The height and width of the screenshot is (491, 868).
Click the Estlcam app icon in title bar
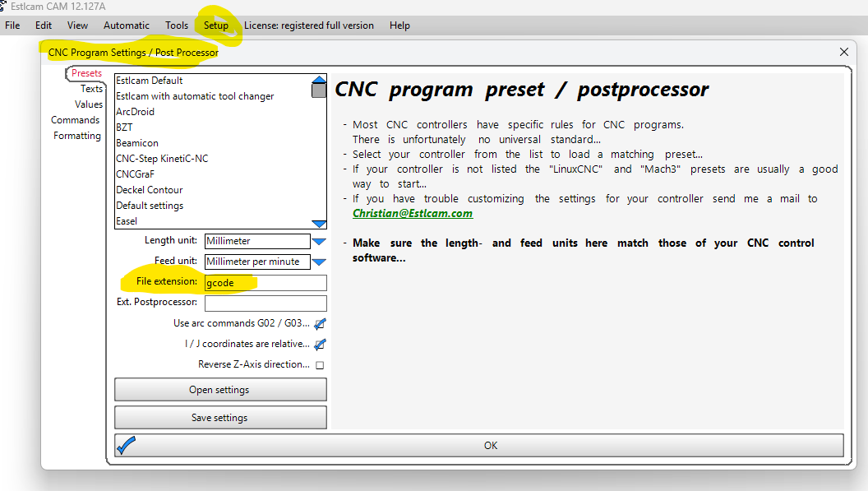[x=3, y=6]
